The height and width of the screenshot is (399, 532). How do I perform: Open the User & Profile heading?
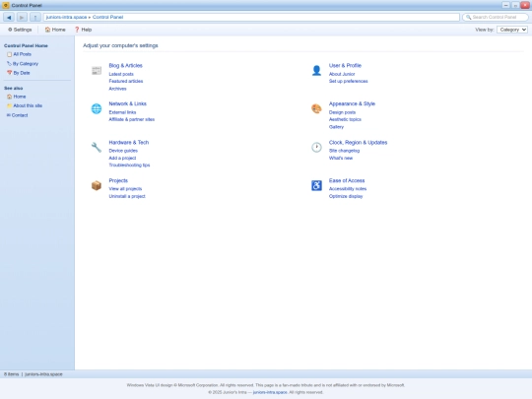(x=345, y=65)
